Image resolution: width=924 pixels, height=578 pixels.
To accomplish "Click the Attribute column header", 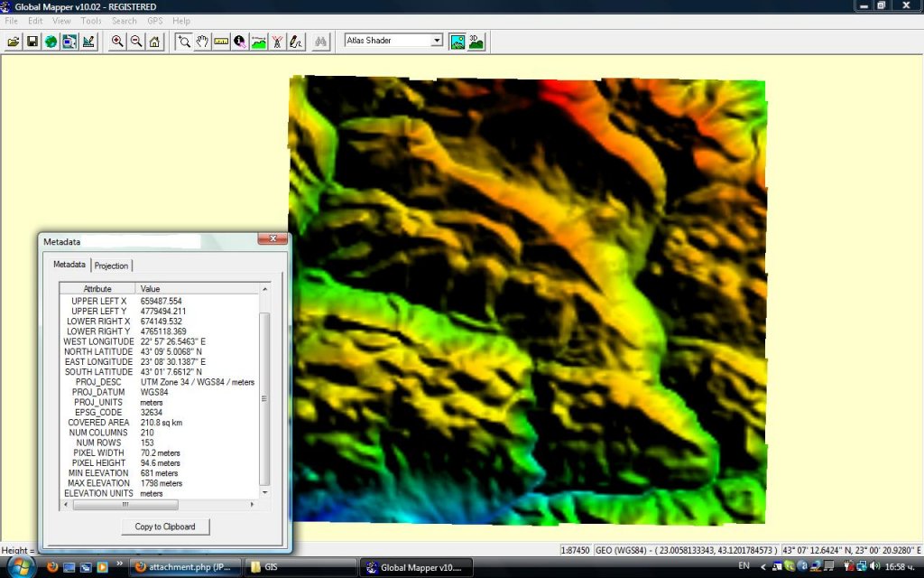I will pyautogui.click(x=97, y=289).
